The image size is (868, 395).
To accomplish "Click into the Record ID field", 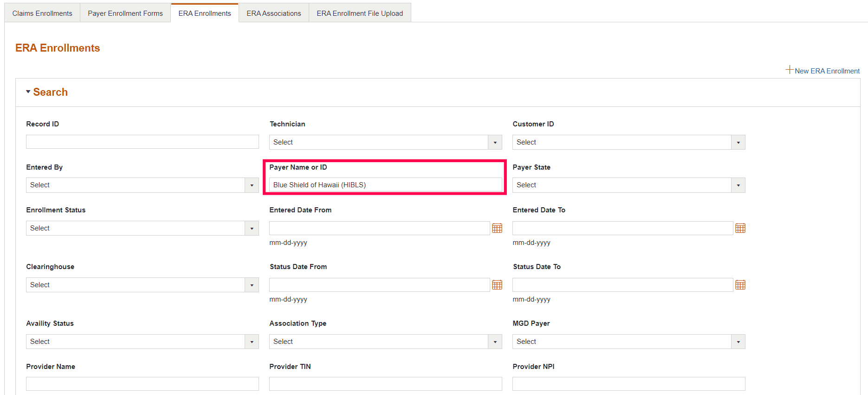I will click(x=142, y=142).
